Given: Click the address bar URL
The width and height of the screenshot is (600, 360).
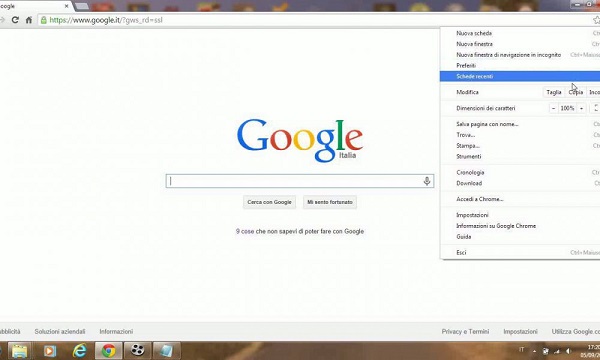Looking at the screenshot, I should [x=106, y=20].
